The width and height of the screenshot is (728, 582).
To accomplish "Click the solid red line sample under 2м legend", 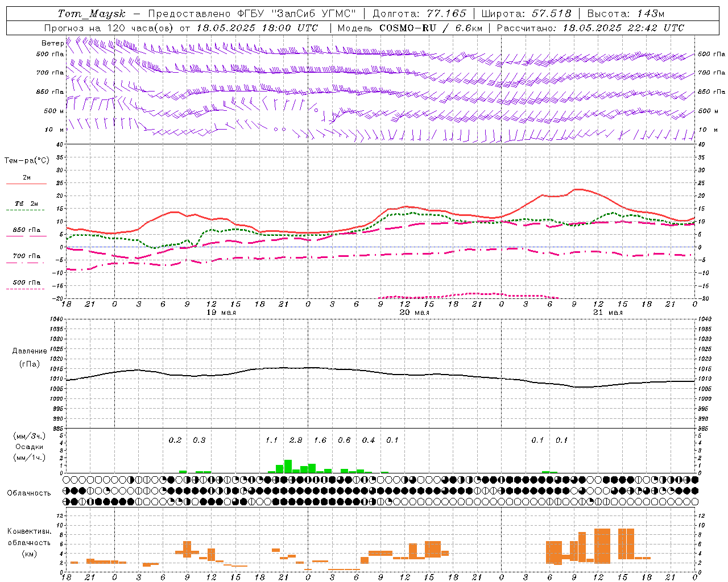I will [x=26, y=184].
